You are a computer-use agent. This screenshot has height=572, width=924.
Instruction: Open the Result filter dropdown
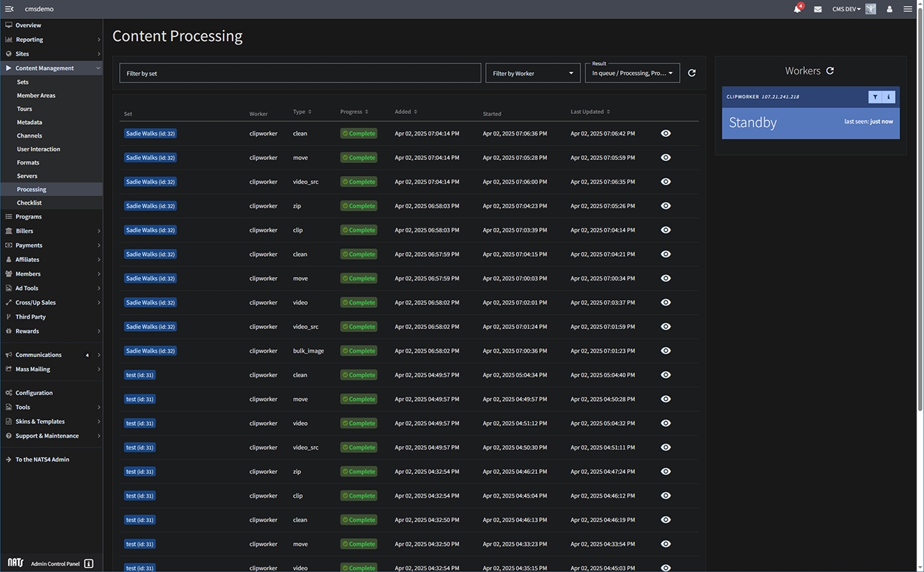pyautogui.click(x=632, y=73)
